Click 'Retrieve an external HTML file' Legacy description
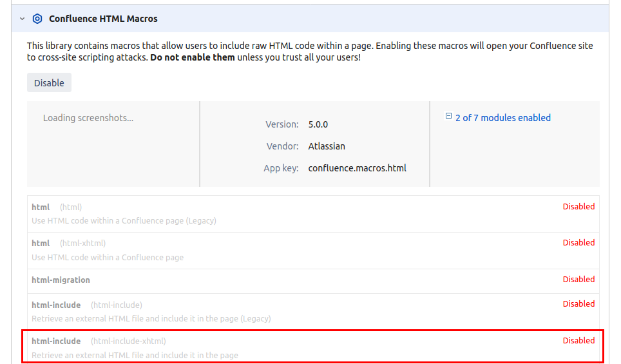621x364 pixels. 151,318
